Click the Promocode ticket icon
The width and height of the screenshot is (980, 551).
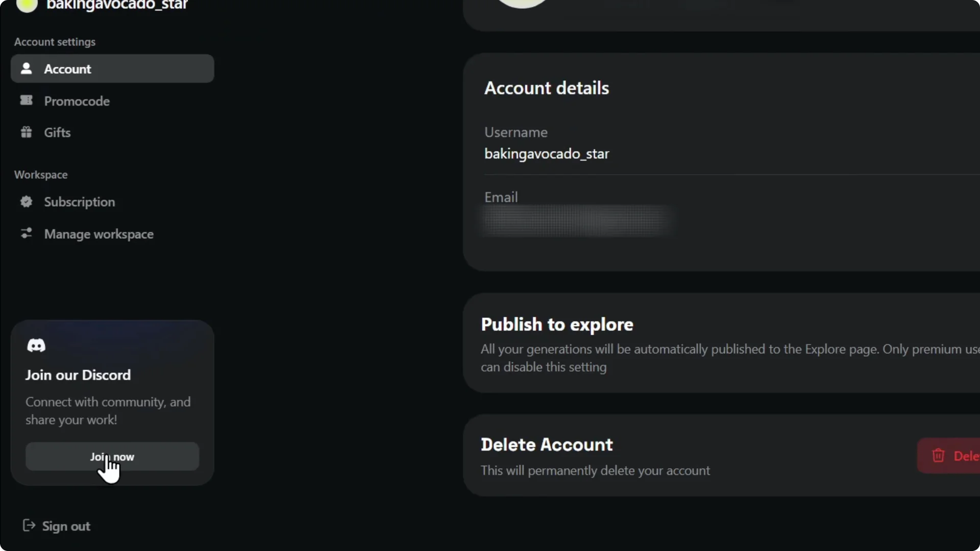click(26, 101)
